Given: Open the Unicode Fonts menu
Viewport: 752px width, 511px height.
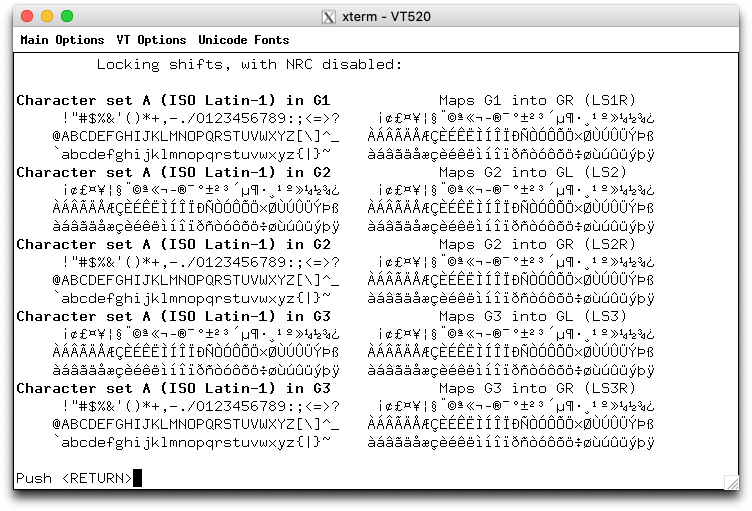Looking at the screenshot, I should 243,40.
